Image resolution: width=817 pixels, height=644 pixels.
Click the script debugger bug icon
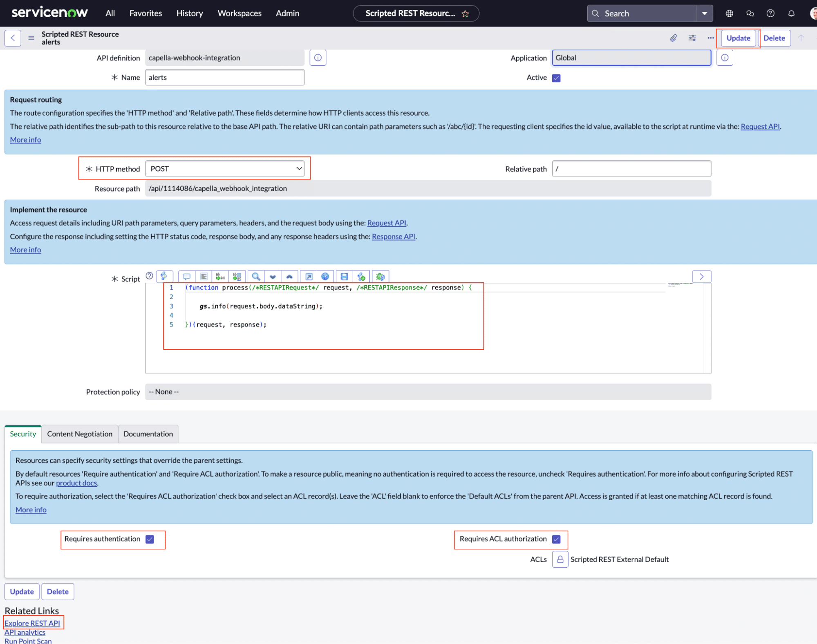(x=381, y=277)
